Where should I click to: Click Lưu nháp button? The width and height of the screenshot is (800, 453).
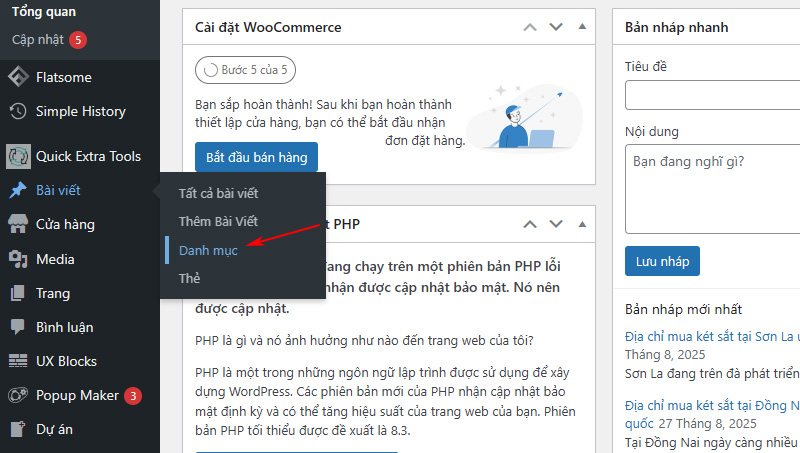[662, 261]
